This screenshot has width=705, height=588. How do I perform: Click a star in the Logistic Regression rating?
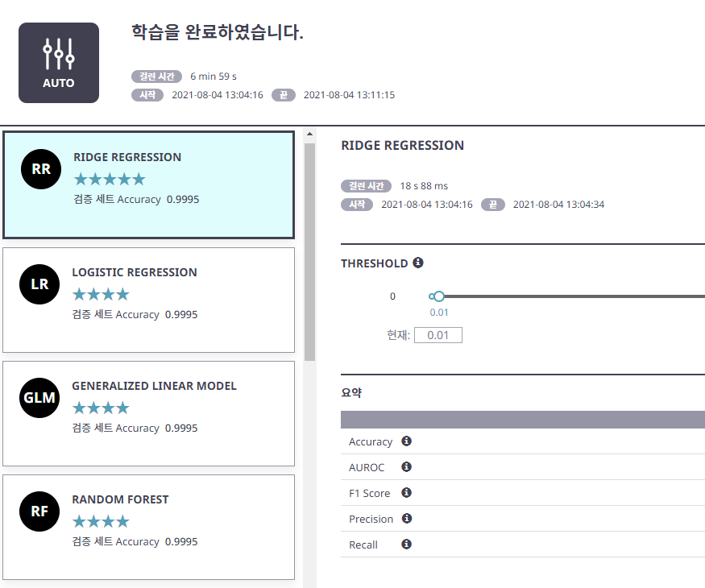(x=101, y=294)
